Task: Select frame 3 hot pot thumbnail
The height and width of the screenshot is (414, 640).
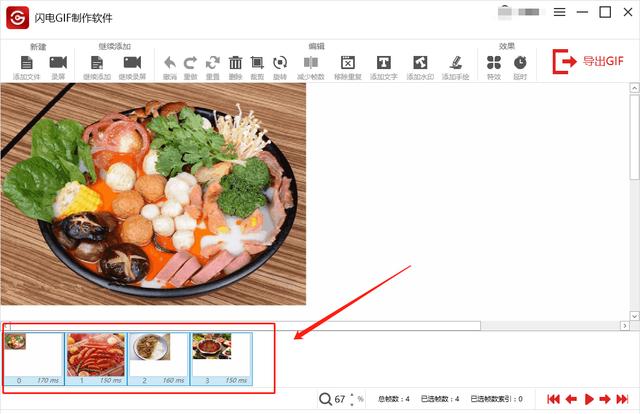Action: [221, 354]
